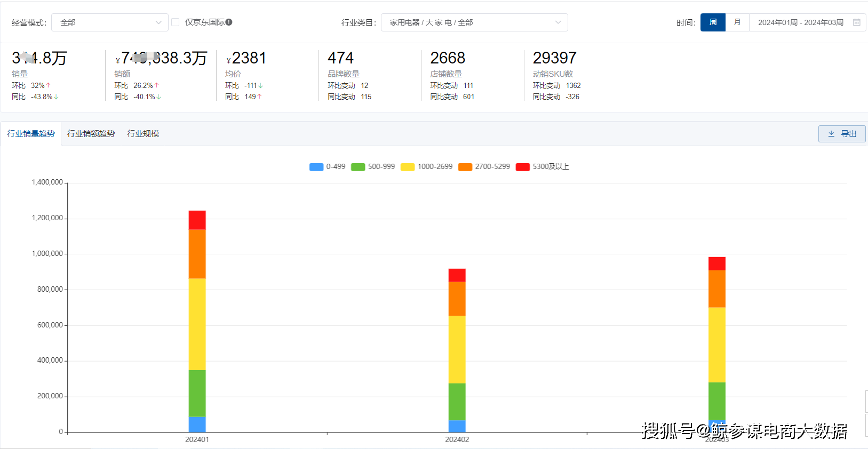The width and height of the screenshot is (868, 449).
Task: Toggle the orange 2700-5299 legend swatch
Action: pos(465,167)
